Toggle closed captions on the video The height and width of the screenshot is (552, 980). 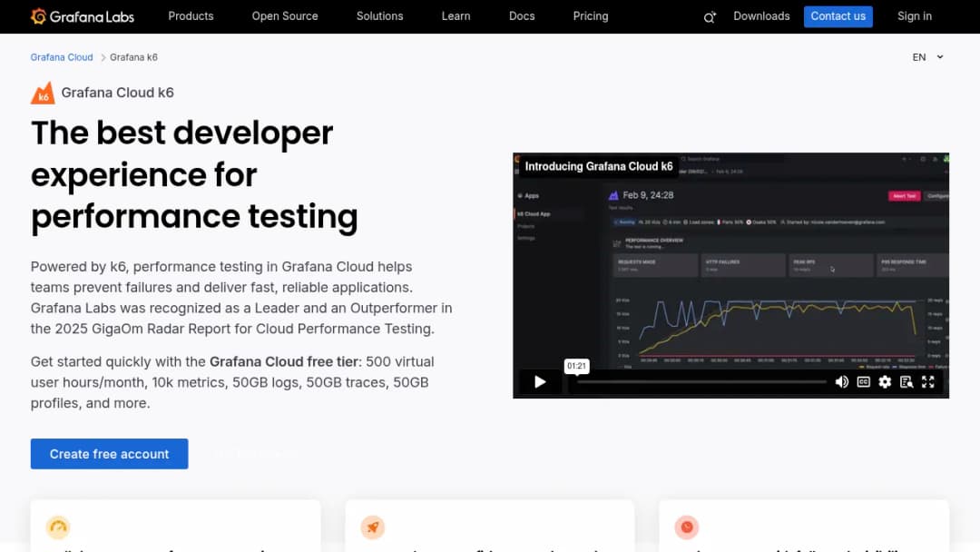(863, 382)
